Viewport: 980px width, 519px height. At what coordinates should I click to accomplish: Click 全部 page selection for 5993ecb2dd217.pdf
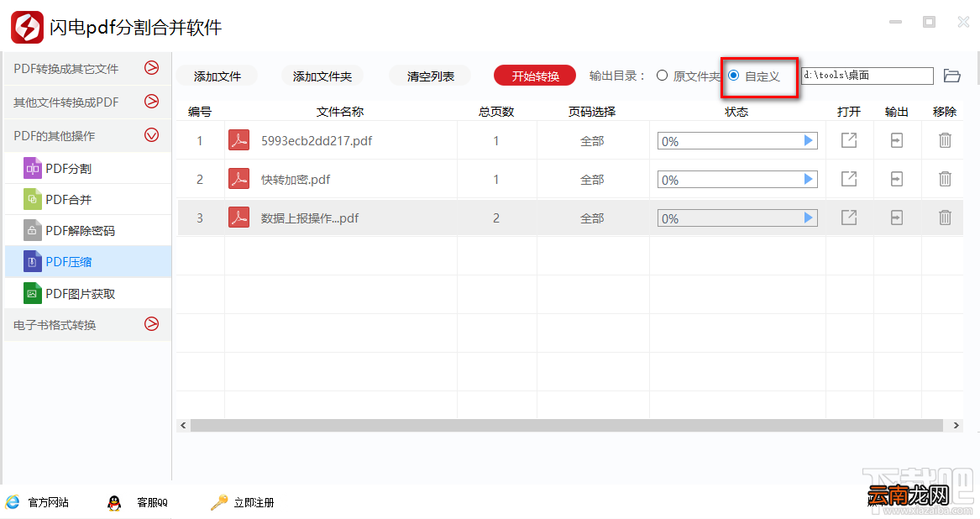(592, 141)
